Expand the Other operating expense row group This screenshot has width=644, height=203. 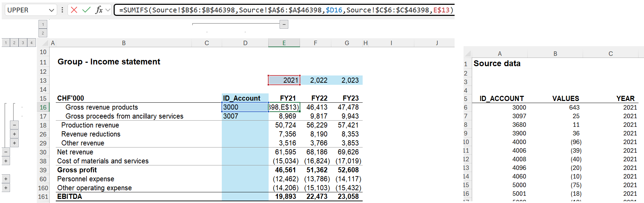pos(6,188)
